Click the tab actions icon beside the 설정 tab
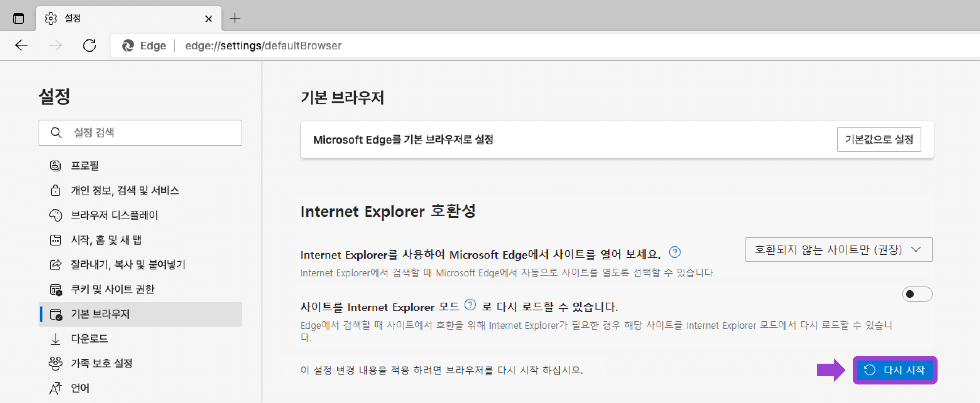Screen dimensions: 980x403 19,18
